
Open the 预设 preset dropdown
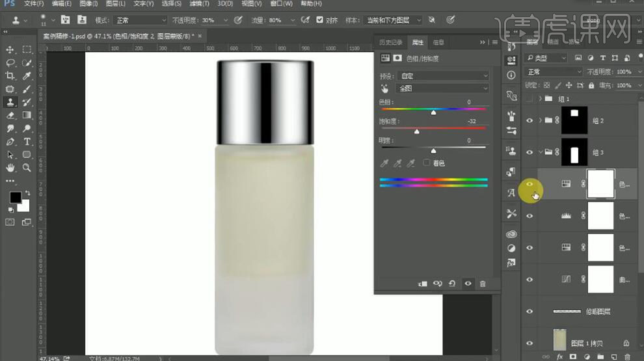click(443, 76)
